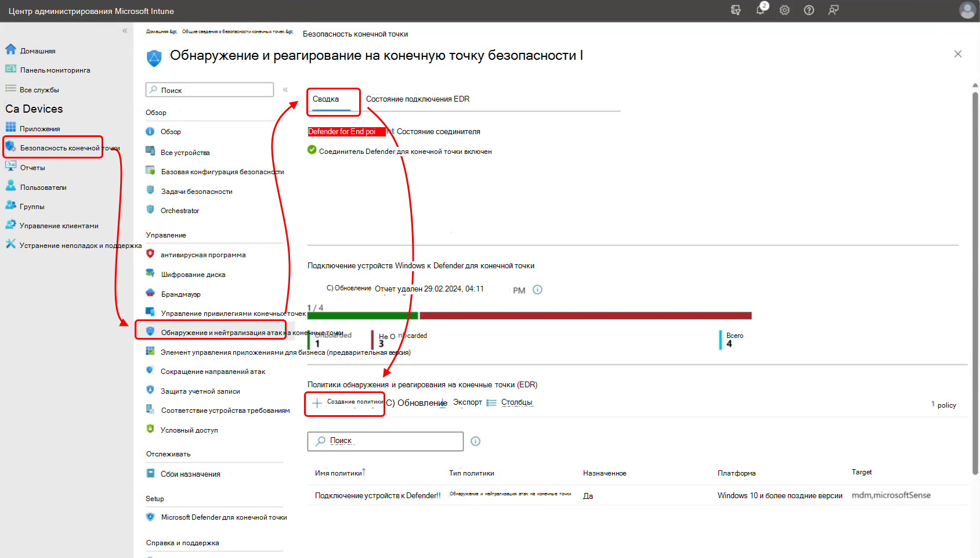The height and width of the screenshot is (558, 980).
Task: Open the notifications bell icon
Action: tap(761, 9)
